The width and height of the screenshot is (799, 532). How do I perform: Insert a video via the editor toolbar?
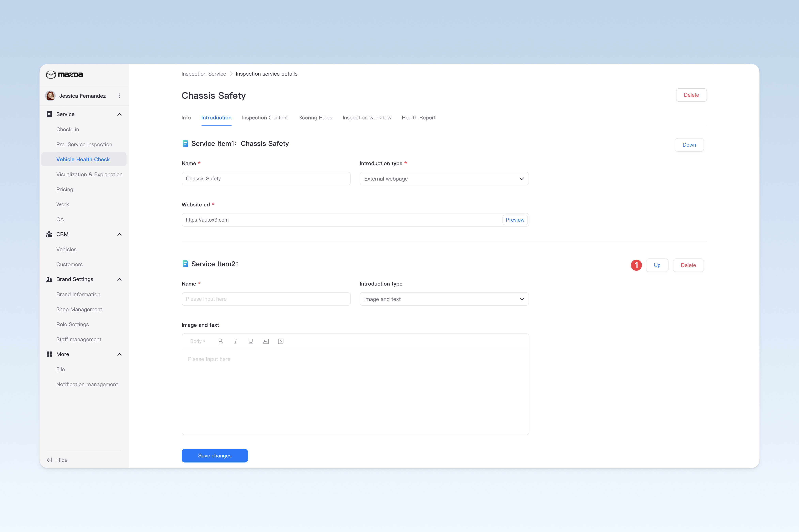[281, 341]
